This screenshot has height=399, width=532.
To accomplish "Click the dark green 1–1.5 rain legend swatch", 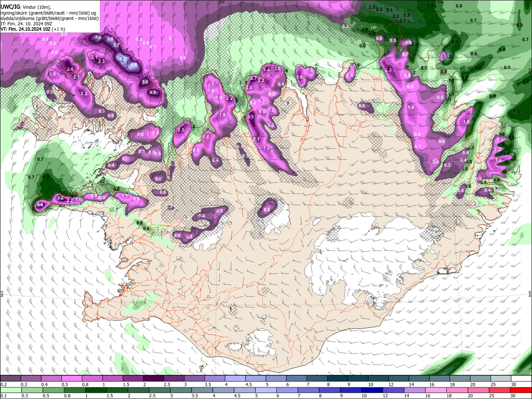I will [x=96, y=390].
